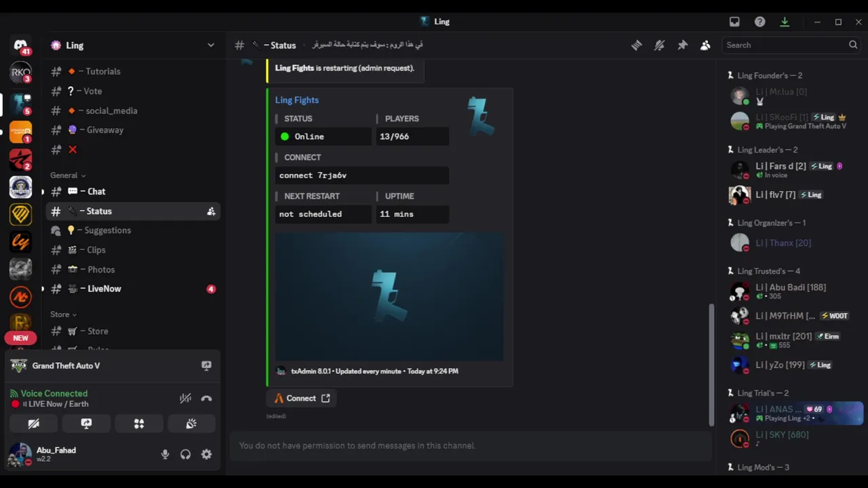Click Abu_Fahad user avatar
This screenshot has height=488, width=868.
[x=20, y=454]
